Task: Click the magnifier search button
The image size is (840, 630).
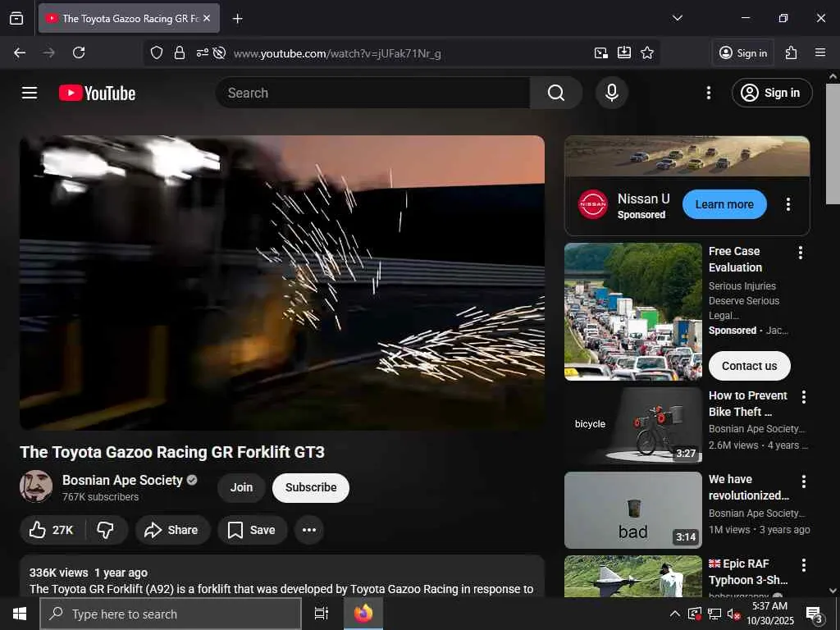Action: pyautogui.click(x=555, y=93)
